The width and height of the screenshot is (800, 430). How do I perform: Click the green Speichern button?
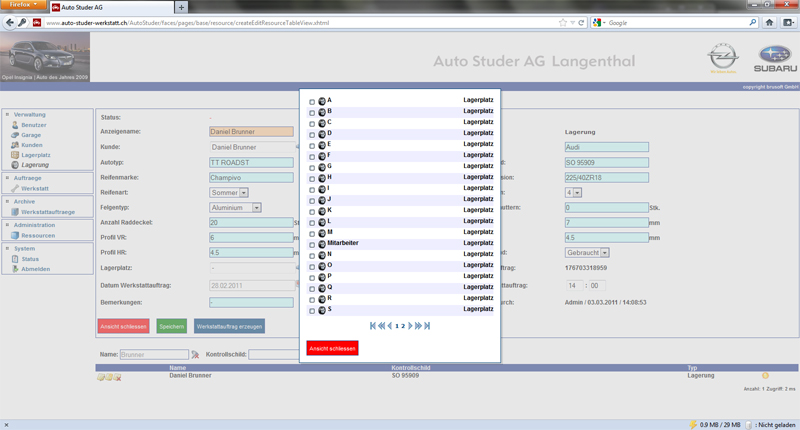(x=171, y=326)
